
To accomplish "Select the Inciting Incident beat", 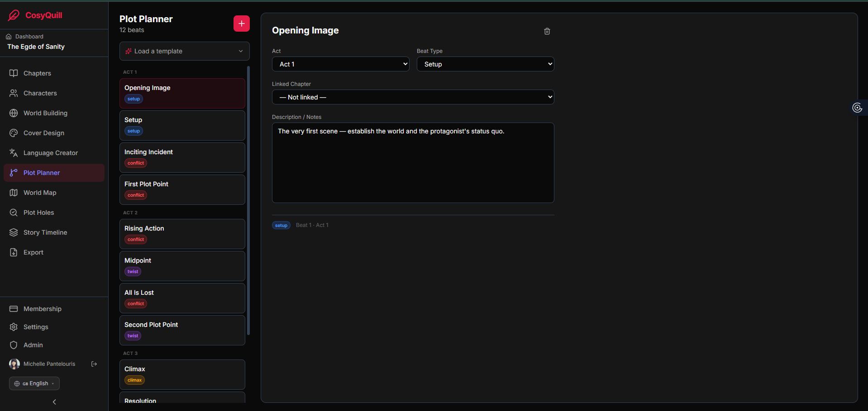I will 182,157.
